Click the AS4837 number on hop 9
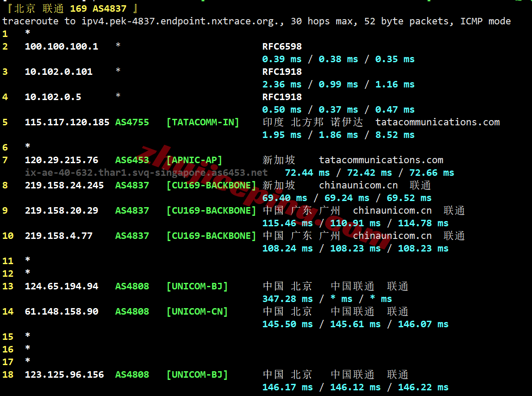The width and height of the screenshot is (532, 396). (132, 210)
